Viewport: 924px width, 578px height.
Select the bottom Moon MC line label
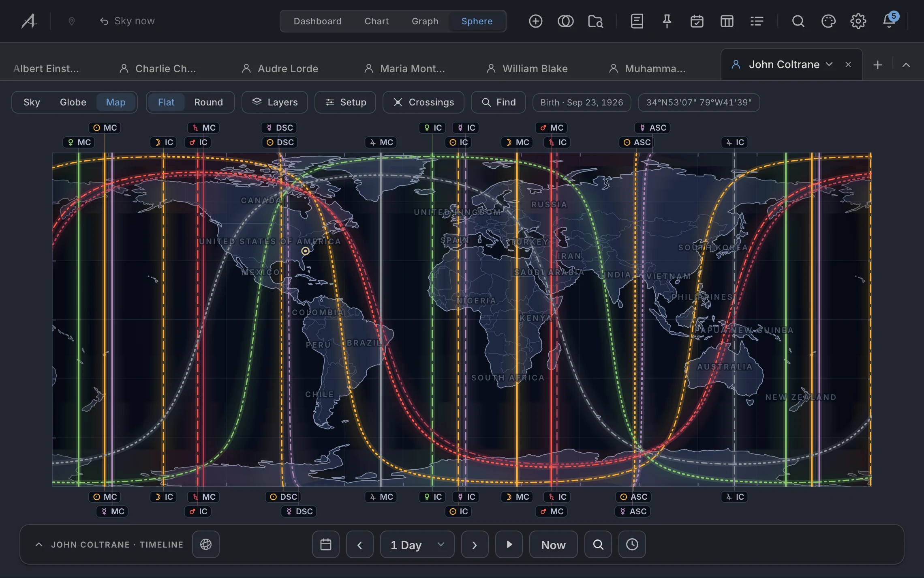pyautogui.click(x=517, y=497)
